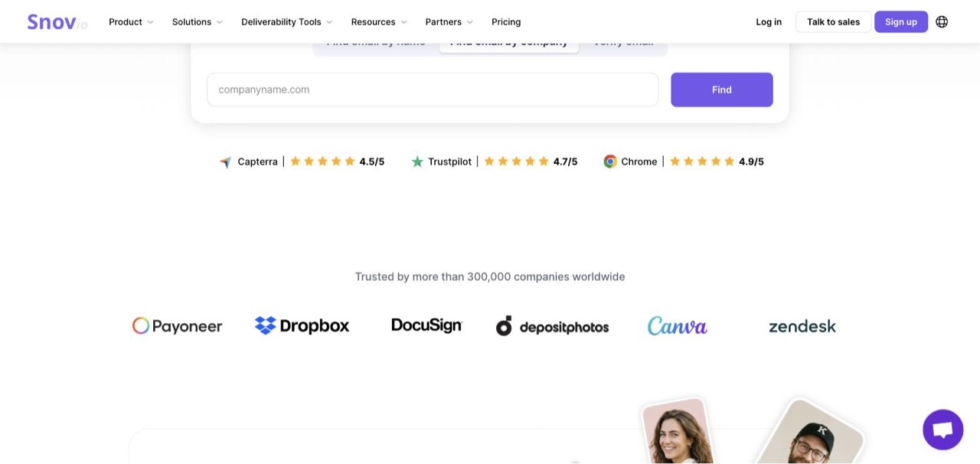Click the Chrome 4.9/5 score
Screen dimensions: 980x464
click(751, 162)
